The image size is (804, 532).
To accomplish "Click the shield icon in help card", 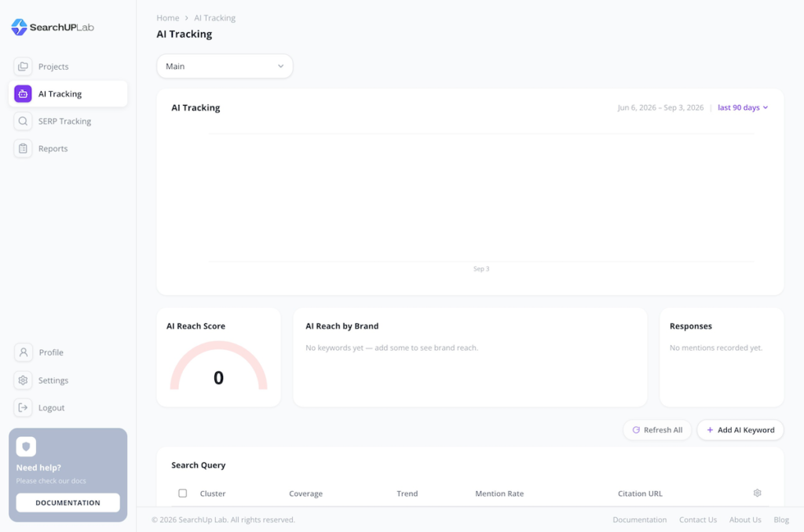I will click(x=26, y=446).
